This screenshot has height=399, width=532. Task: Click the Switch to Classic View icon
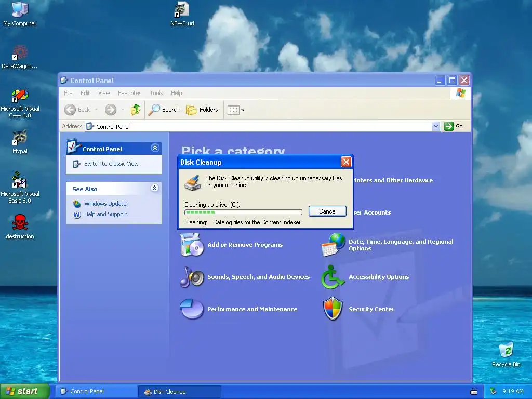click(77, 164)
